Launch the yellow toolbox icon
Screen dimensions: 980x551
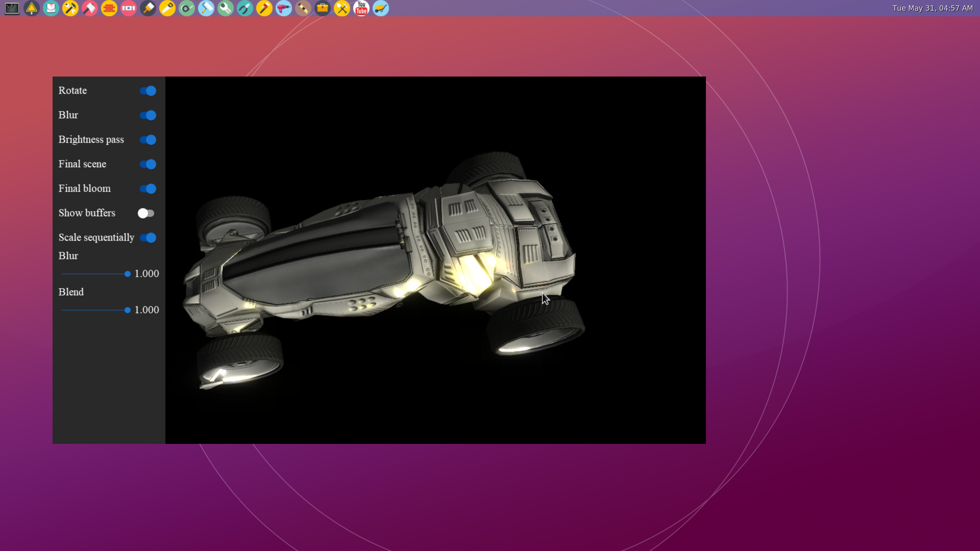pyautogui.click(x=323, y=8)
